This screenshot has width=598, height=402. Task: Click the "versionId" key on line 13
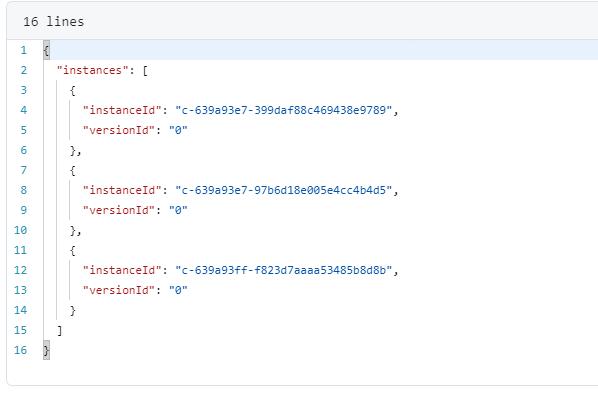tap(119, 290)
